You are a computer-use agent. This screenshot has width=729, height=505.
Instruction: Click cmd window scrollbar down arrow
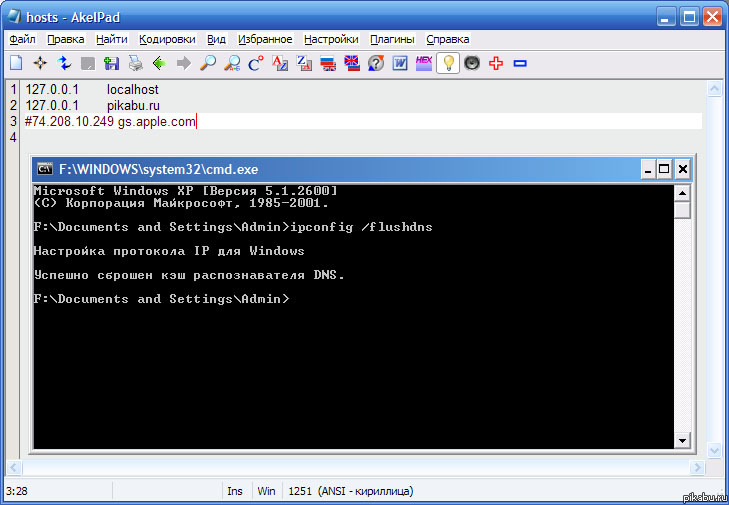[x=682, y=440]
